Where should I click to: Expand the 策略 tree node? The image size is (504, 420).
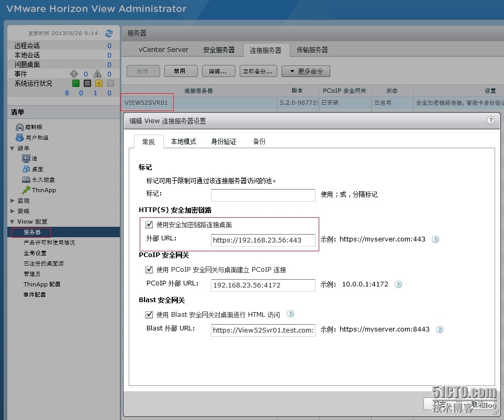click(12, 211)
